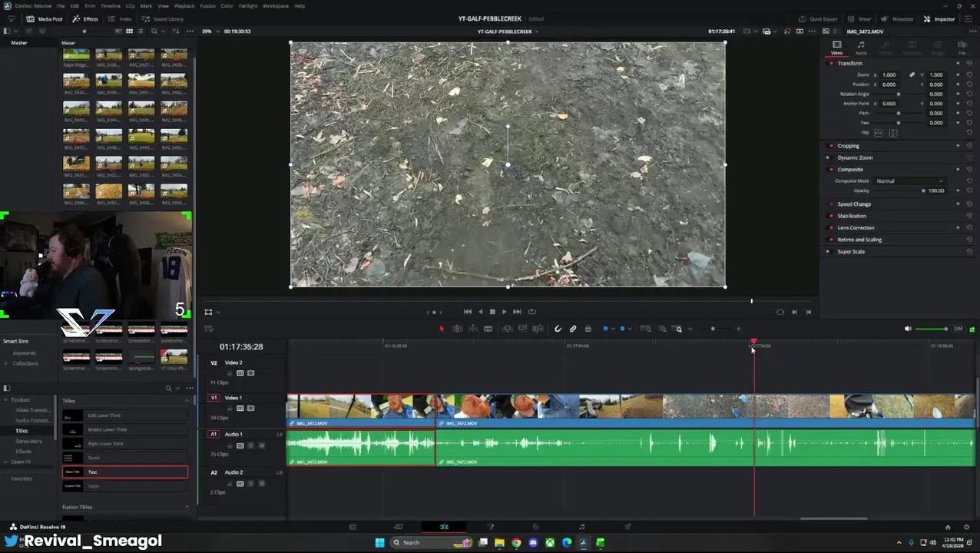The image size is (980, 553).
Task: Select the Titles category in Toolbox
Action: 22,431
